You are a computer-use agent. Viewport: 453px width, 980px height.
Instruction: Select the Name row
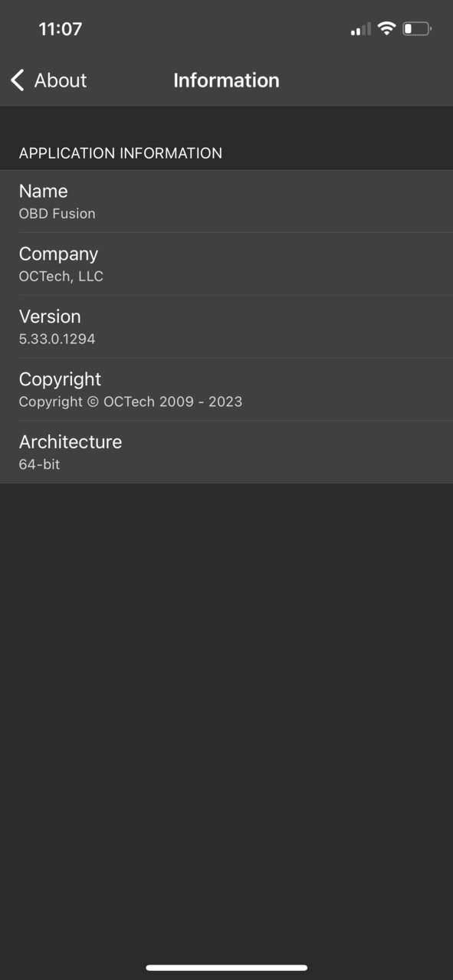coord(226,202)
